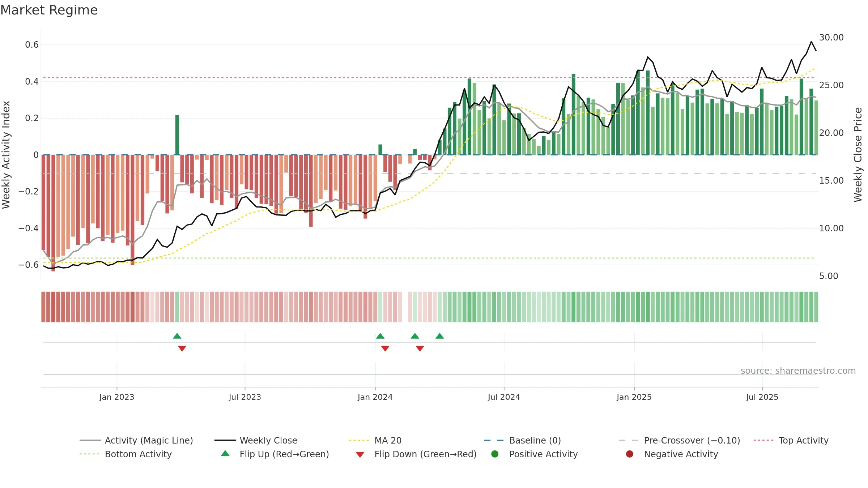This screenshot has height=488, width=868.
Task: Click the lone green bar in spring 2023
Action: (177, 135)
